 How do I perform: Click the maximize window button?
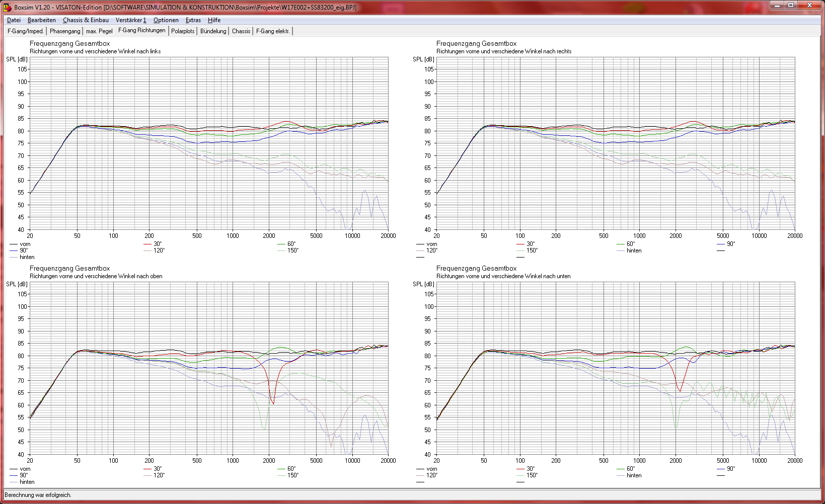tap(791, 6)
